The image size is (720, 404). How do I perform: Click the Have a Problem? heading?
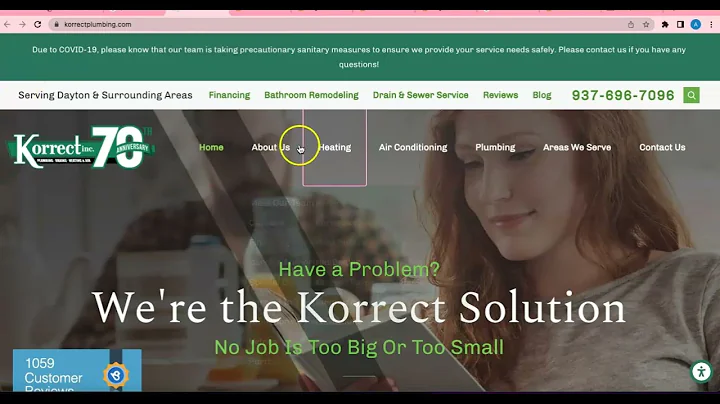point(359,269)
